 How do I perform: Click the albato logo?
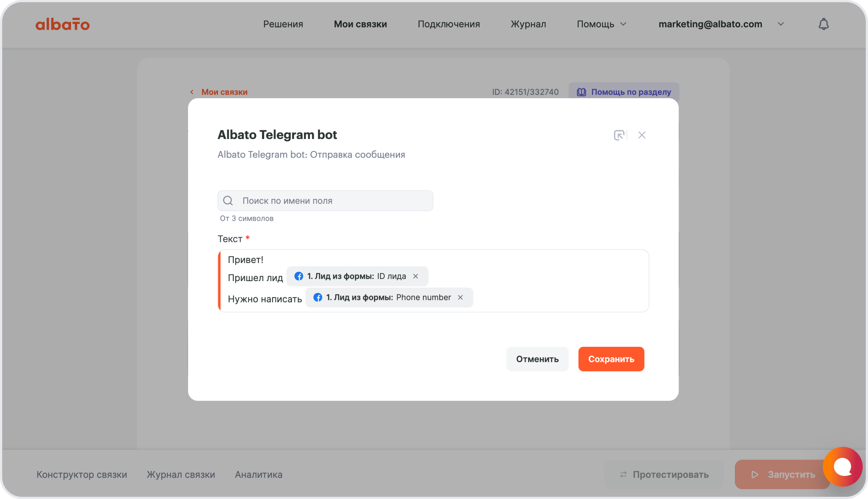point(62,24)
